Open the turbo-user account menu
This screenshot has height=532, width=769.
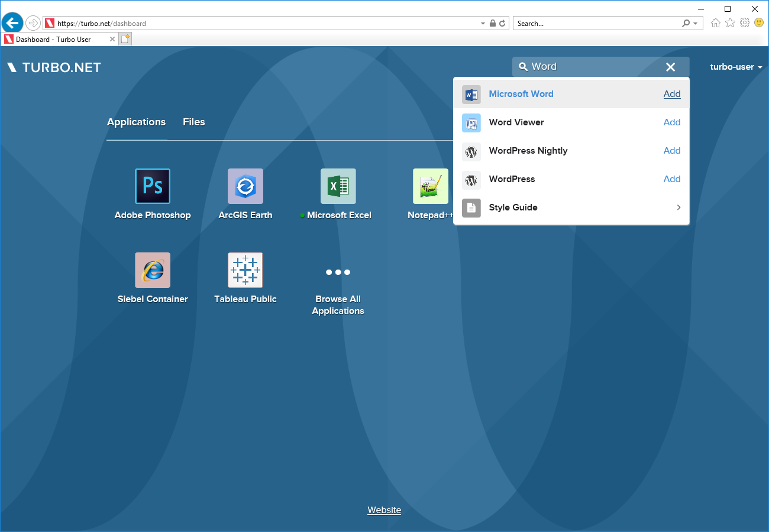[735, 67]
